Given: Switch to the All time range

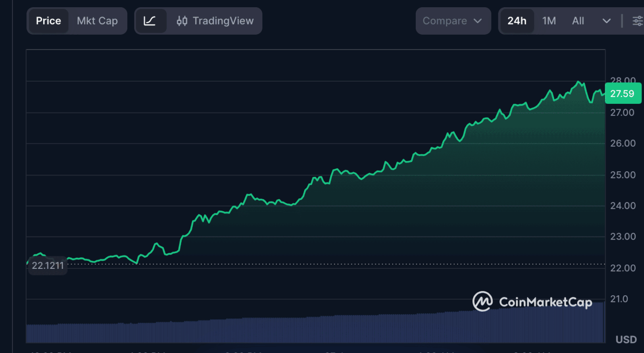Looking at the screenshot, I should pyautogui.click(x=578, y=21).
